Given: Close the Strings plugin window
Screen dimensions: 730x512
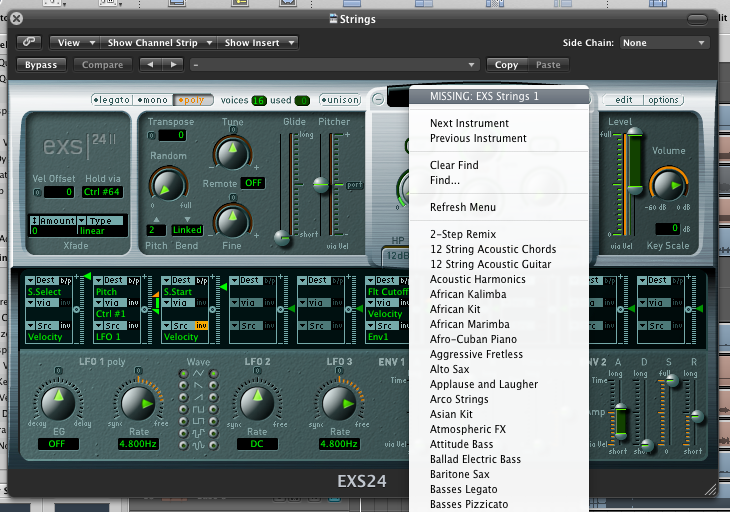Looking at the screenshot, I should [16, 19].
